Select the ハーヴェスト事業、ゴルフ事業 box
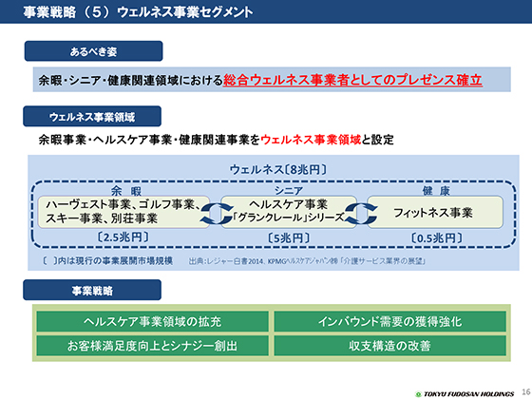Screen dimensions: 532x399 (x=123, y=212)
